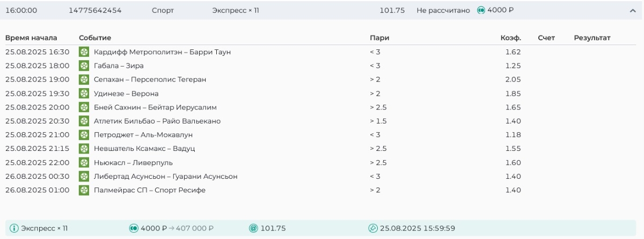Select bet number 14775642454

95,10
